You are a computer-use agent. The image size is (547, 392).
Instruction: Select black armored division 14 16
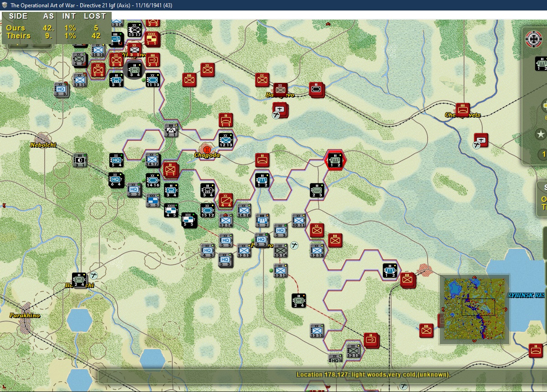(153, 180)
